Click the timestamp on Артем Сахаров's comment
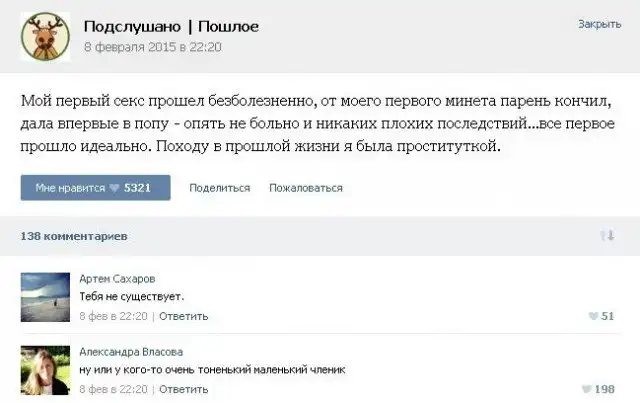 point(113,316)
